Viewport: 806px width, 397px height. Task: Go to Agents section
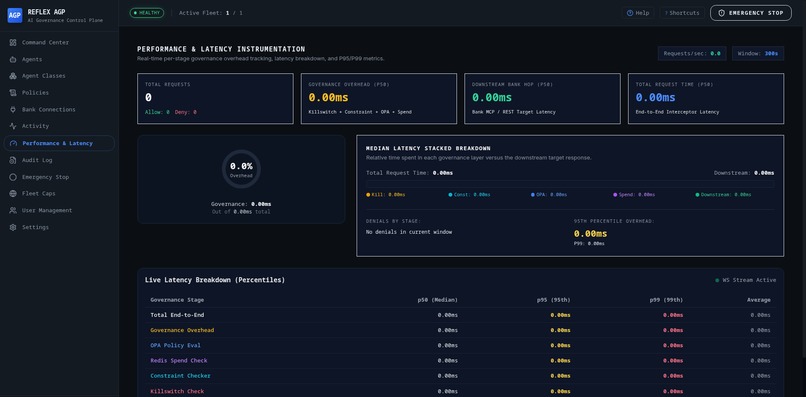(x=59, y=60)
